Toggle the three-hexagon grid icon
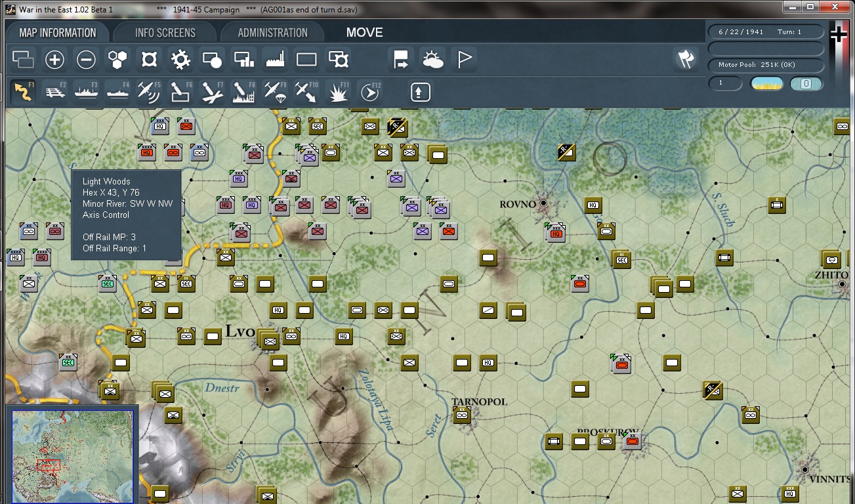 [117, 60]
